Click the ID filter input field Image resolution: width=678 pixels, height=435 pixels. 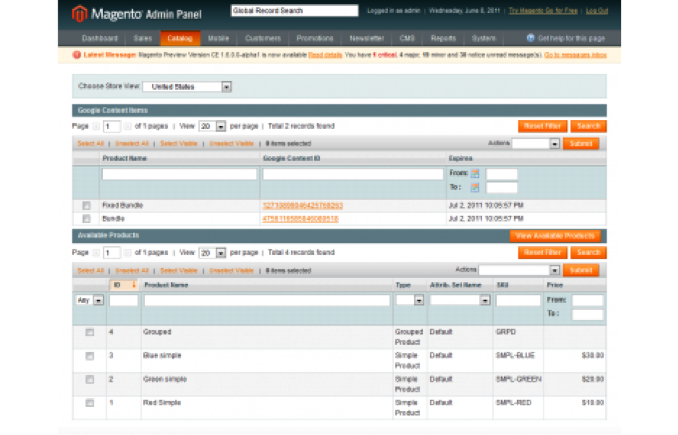coord(124,300)
